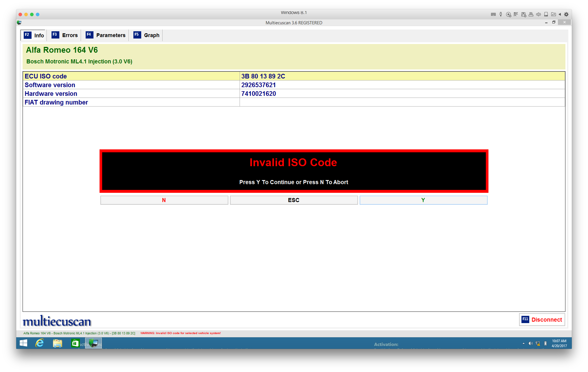Open the Graph tab
The image size is (588, 372).
[147, 35]
